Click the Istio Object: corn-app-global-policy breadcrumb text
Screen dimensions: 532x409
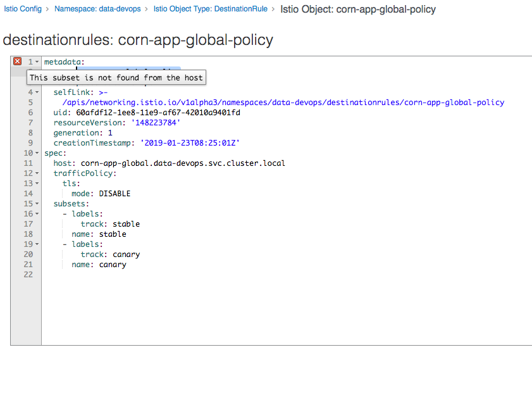(x=358, y=9)
